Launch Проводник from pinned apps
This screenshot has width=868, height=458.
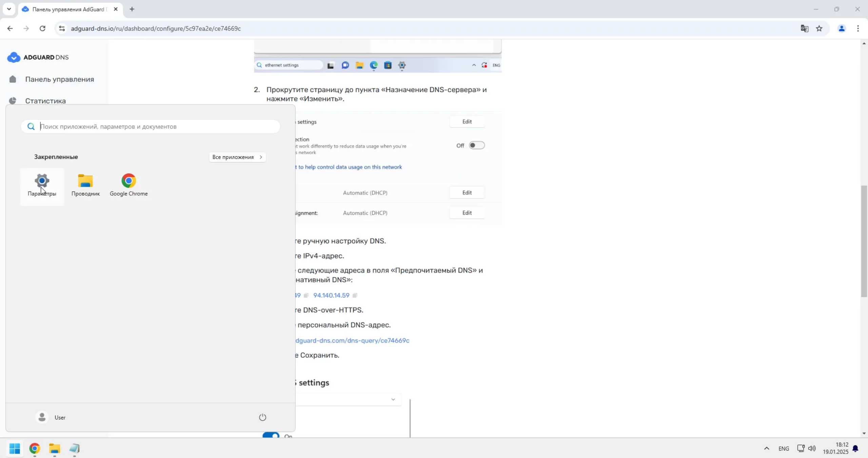tap(85, 185)
